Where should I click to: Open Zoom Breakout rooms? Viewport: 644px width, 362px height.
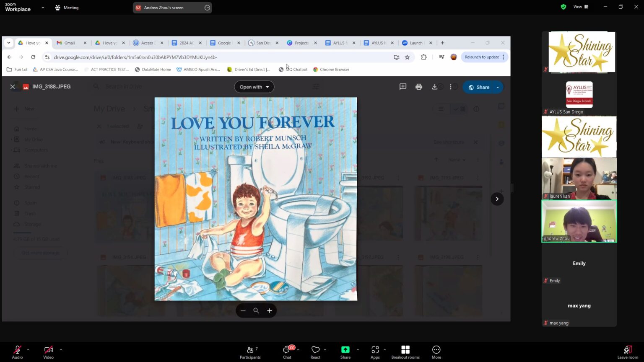tap(405, 352)
